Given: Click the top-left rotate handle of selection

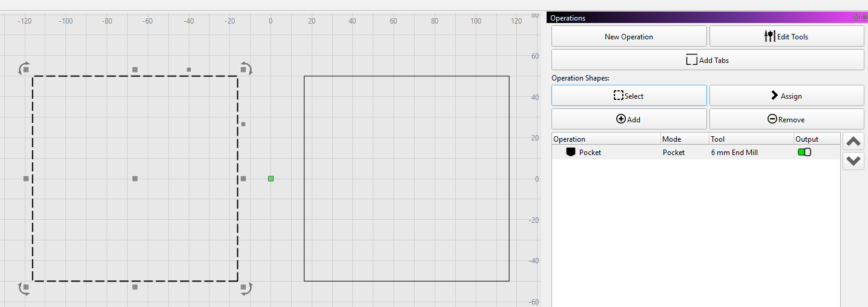Looking at the screenshot, I should pos(24,68).
